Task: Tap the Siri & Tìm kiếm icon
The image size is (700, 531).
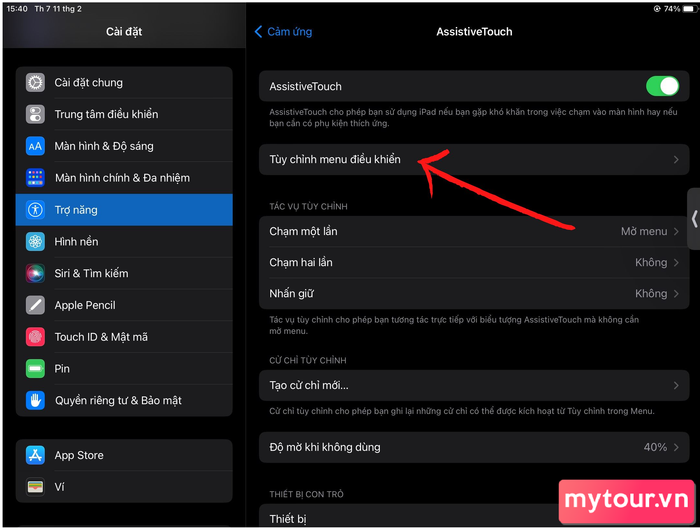Action: [x=35, y=273]
